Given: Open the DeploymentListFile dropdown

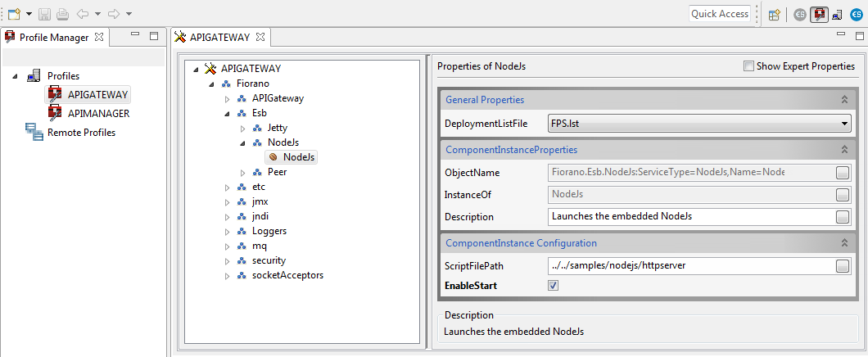Looking at the screenshot, I should (x=844, y=124).
